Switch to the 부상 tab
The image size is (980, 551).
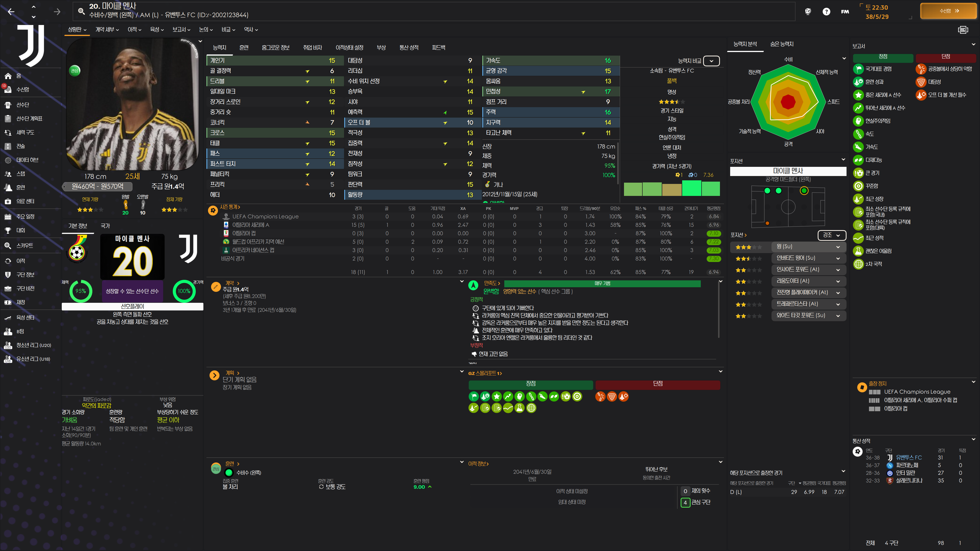point(381,47)
